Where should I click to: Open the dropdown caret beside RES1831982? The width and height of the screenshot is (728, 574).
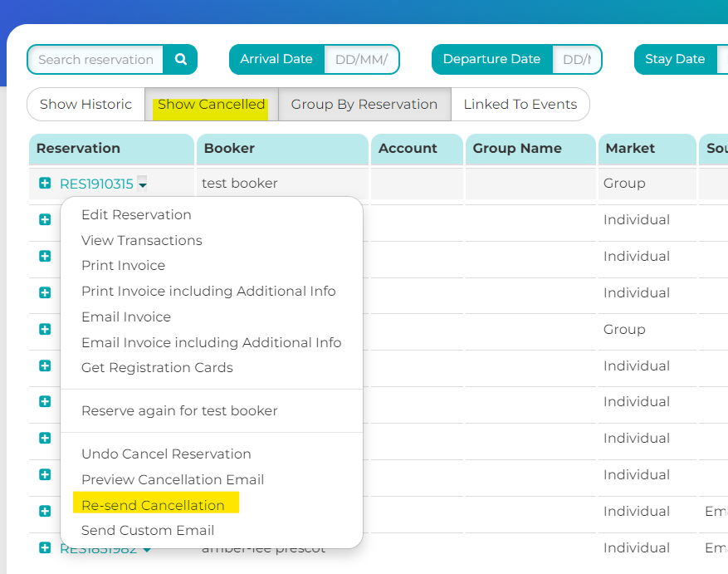point(147,550)
